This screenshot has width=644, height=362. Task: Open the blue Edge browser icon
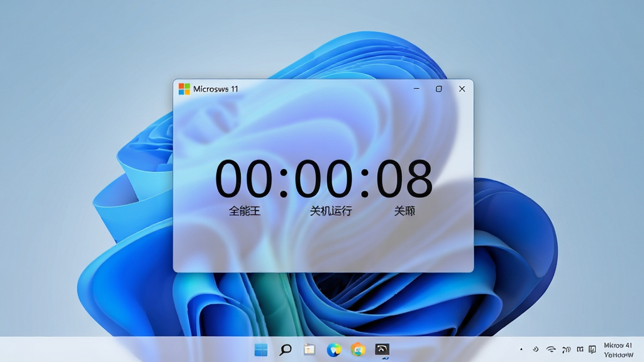point(334,349)
